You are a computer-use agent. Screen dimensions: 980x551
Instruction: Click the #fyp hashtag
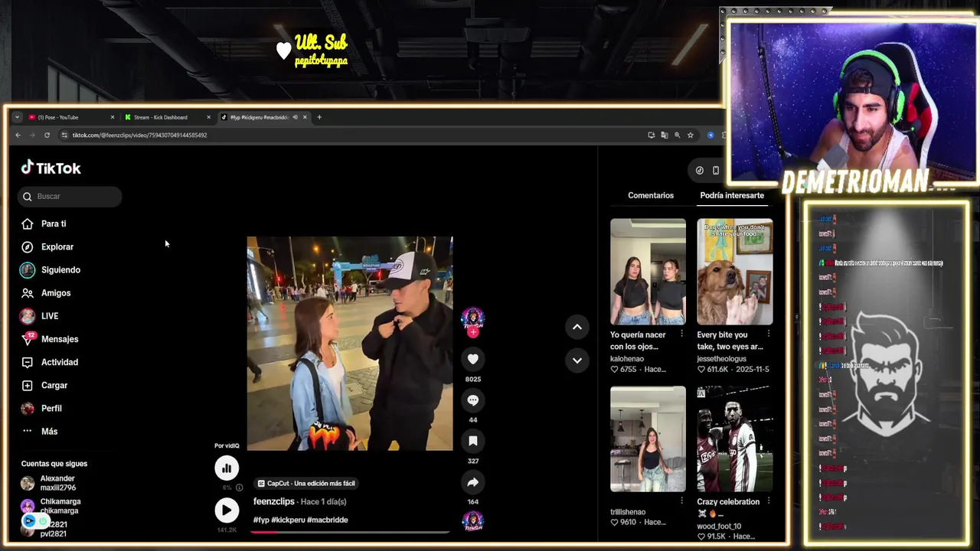pyautogui.click(x=261, y=520)
